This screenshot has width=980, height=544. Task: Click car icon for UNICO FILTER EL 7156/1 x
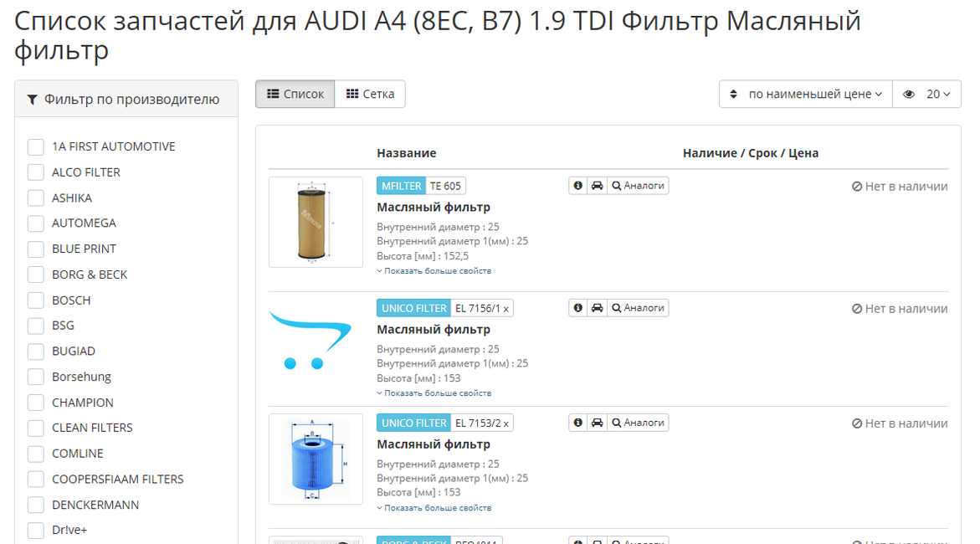[x=597, y=308]
